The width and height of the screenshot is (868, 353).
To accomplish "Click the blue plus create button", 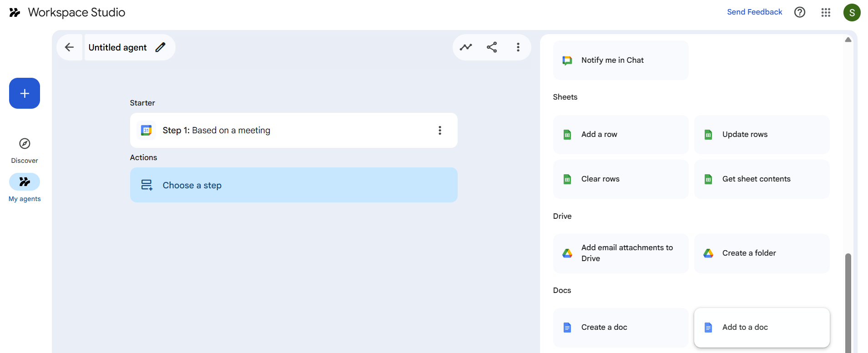I will click(25, 93).
